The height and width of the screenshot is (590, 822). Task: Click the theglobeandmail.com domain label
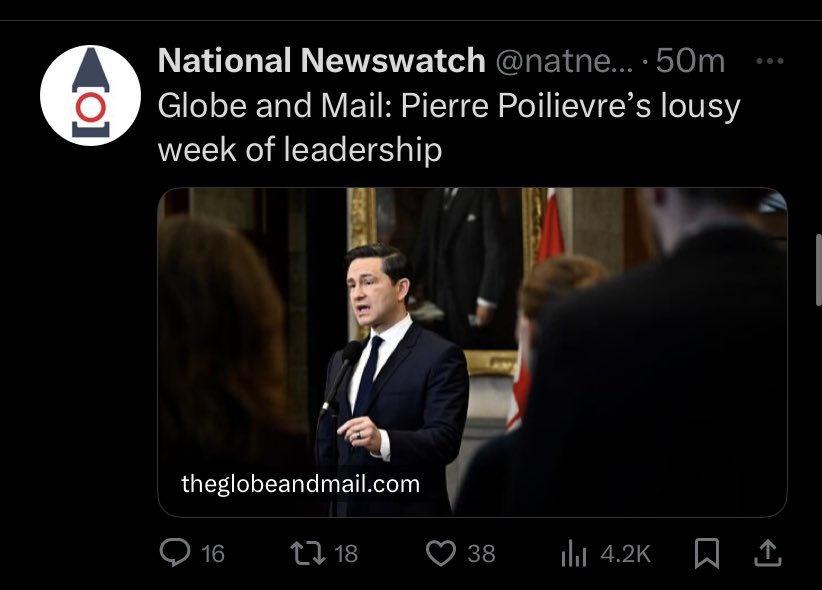(300, 485)
